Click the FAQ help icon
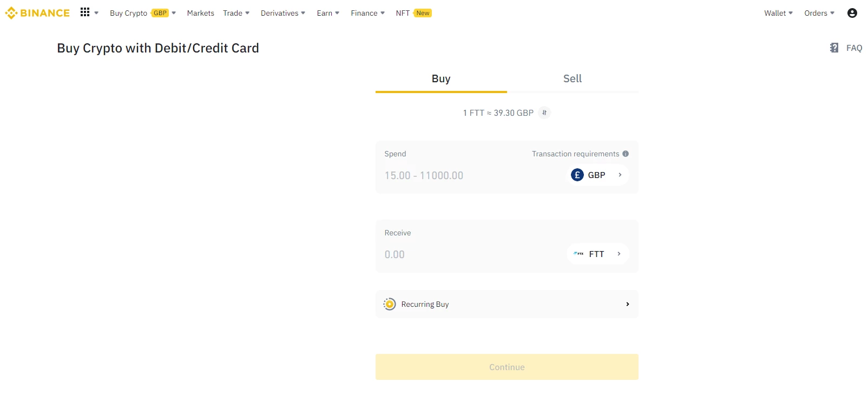868x408 pixels. 834,48
